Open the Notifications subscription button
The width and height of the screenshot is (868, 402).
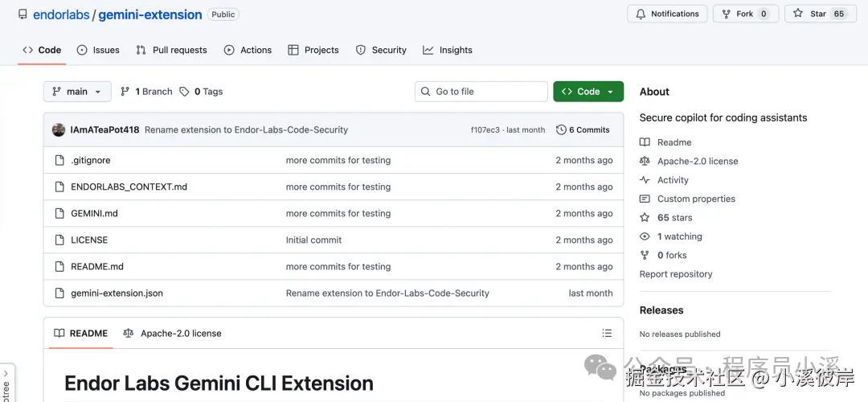point(667,14)
